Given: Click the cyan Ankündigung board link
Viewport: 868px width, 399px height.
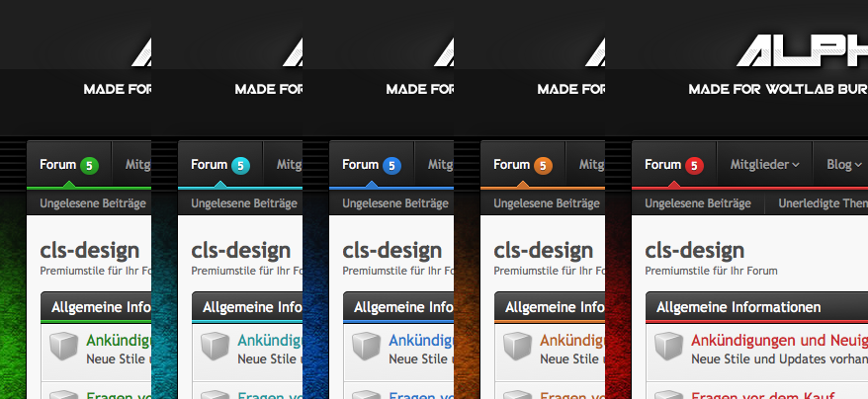Looking at the screenshot, I should [269, 341].
